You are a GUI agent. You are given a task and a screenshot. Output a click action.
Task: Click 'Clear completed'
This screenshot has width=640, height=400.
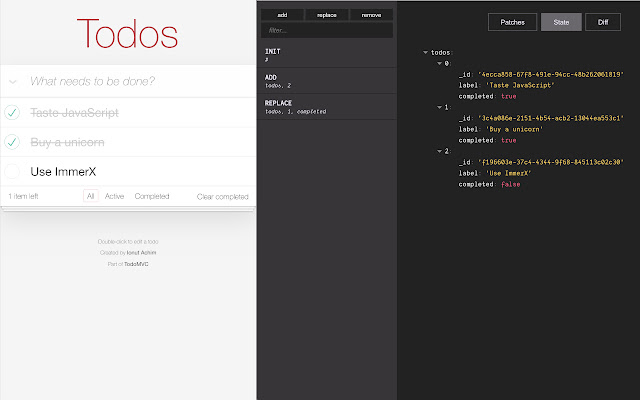click(222, 196)
